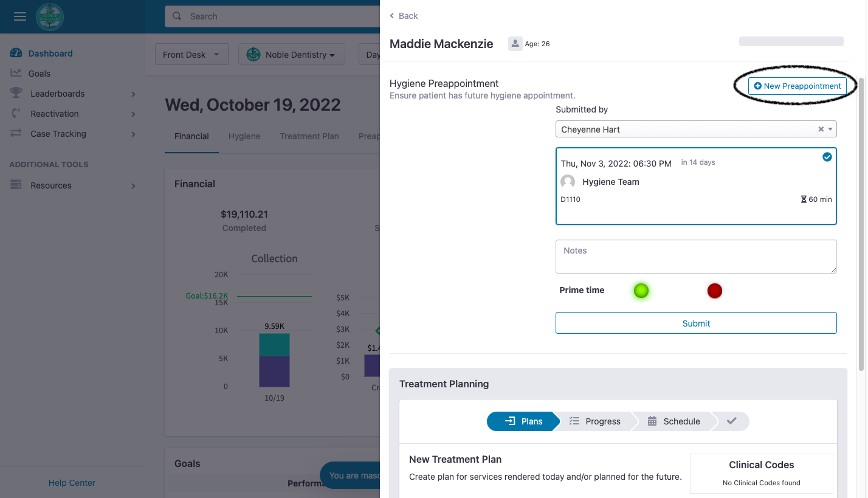Screen dimensions: 868x498
Task: Click the $19,110.21 Completed amount
Action: [x=244, y=214]
